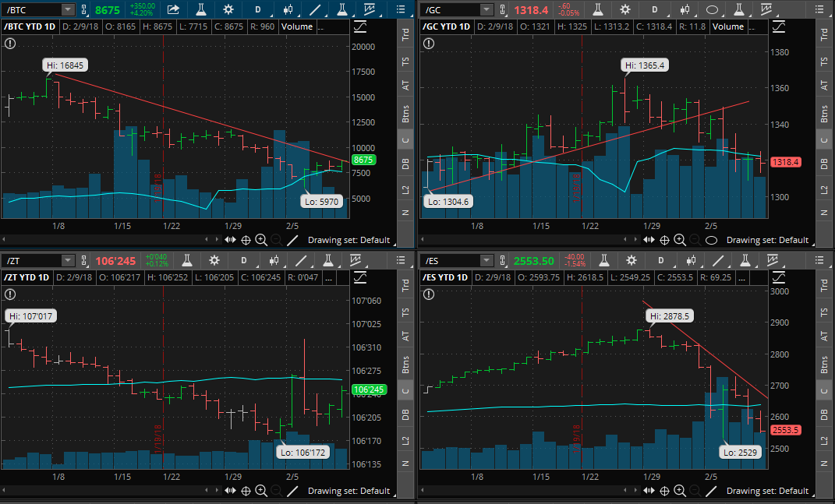
Task: Click zoom-in magnifier below the /ZT chart
Action: [261, 491]
